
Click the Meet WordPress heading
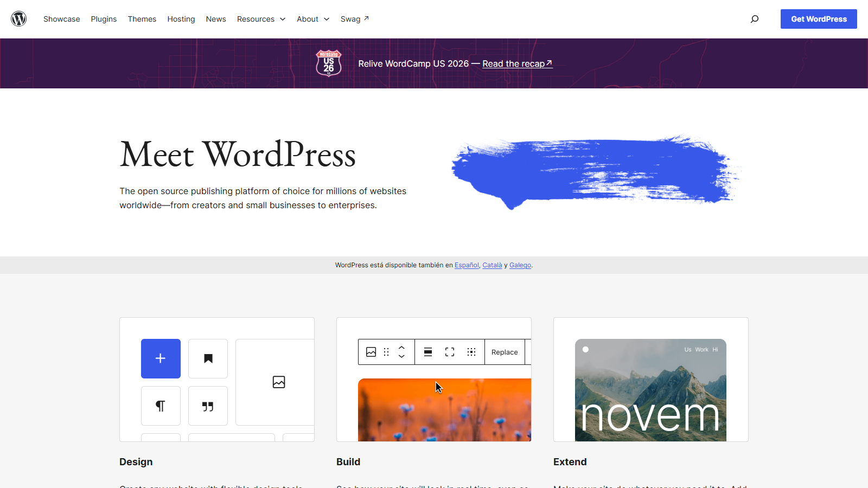click(x=238, y=155)
